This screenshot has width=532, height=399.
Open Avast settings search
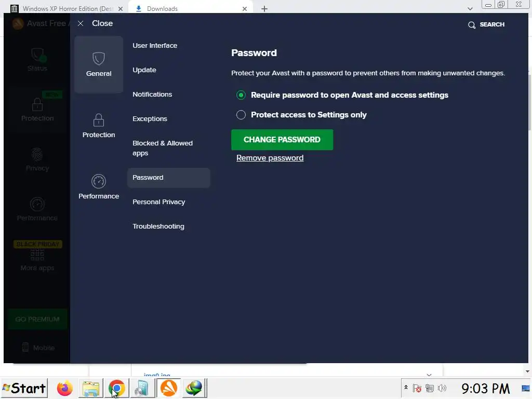[x=486, y=24]
